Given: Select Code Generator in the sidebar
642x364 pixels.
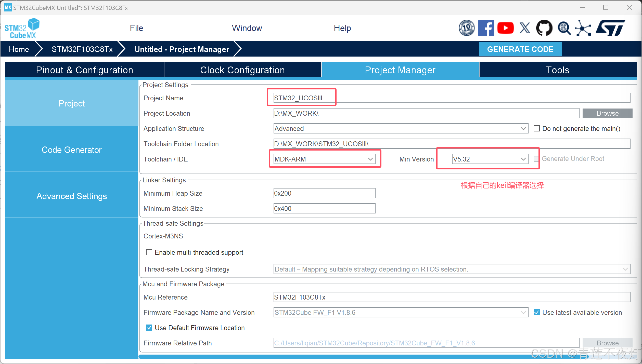Looking at the screenshot, I should point(72,150).
